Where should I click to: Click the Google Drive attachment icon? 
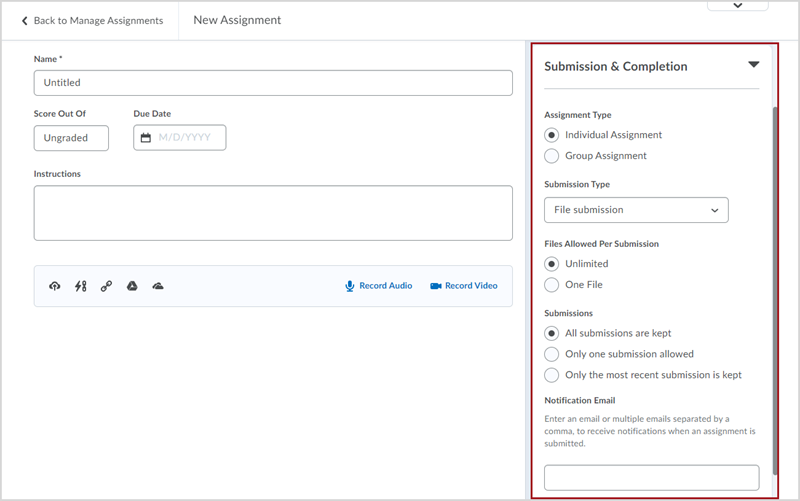click(x=132, y=286)
